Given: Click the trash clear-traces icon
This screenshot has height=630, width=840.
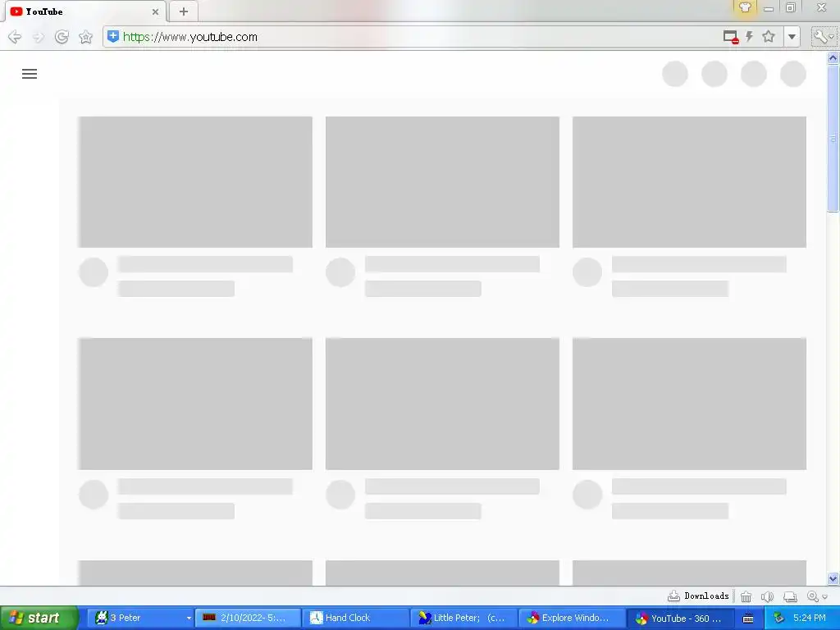Looking at the screenshot, I should point(746,597).
